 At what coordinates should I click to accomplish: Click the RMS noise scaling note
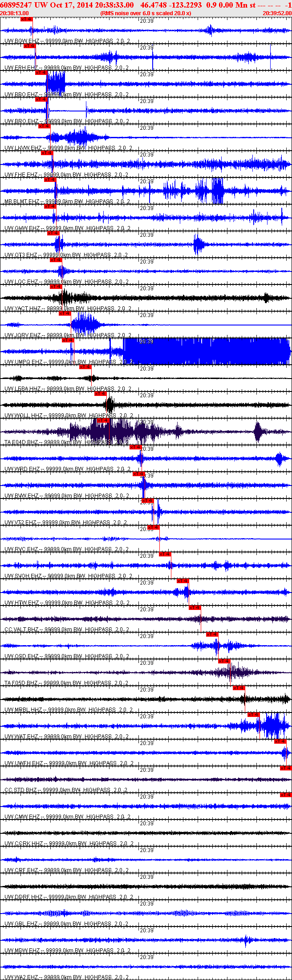[x=146, y=13]
